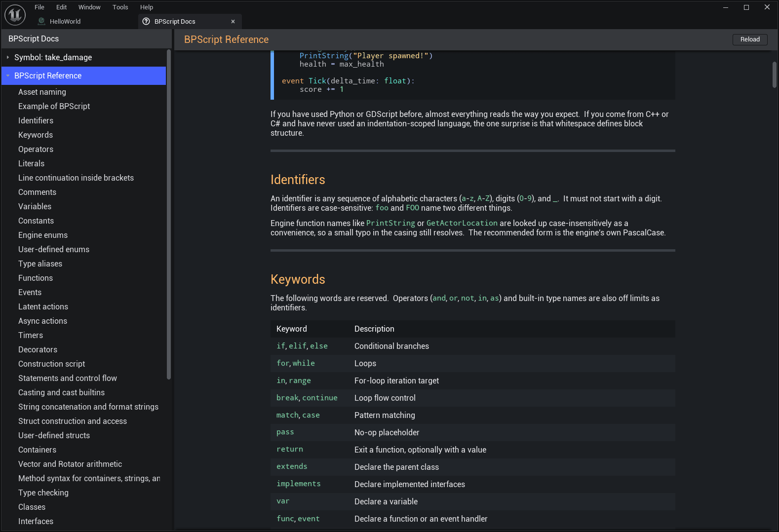Click the document pane scrollbar thumb
The width and height of the screenshot is (779, 532).
point(774,75)
